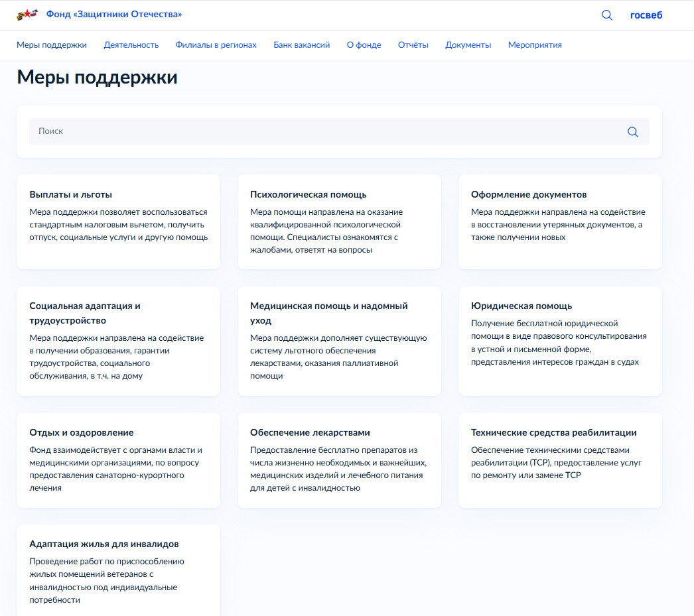Open Адаптация жилья для инвалидов card
694x616 pixels.
(118, 570)
